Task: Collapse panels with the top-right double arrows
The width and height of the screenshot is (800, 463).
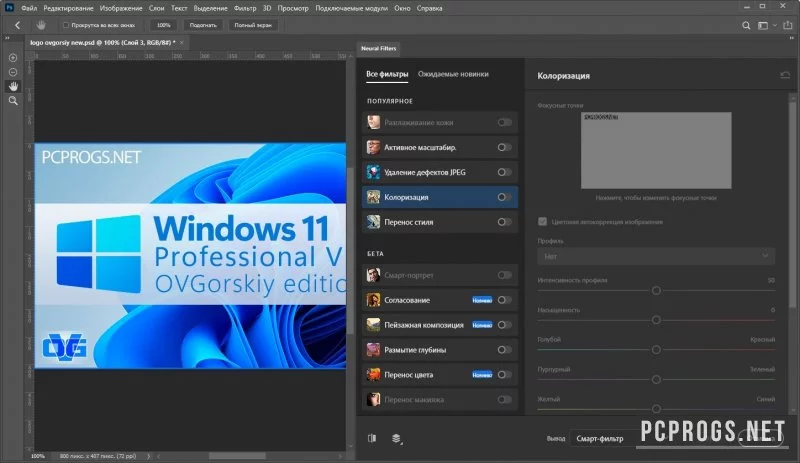Action: coord(792,38)
